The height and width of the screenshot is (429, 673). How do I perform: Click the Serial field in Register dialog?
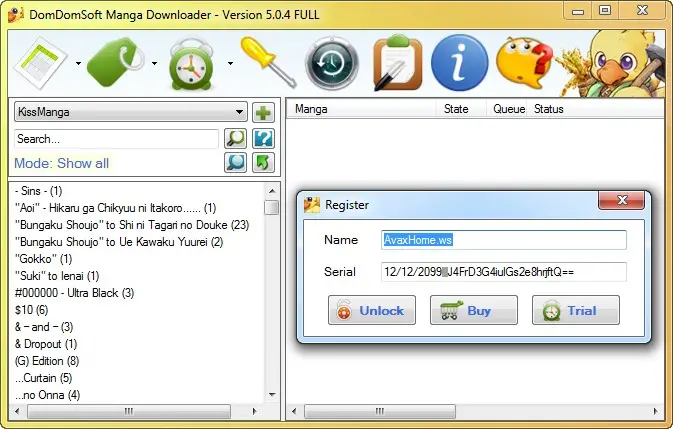click(503, 272)
